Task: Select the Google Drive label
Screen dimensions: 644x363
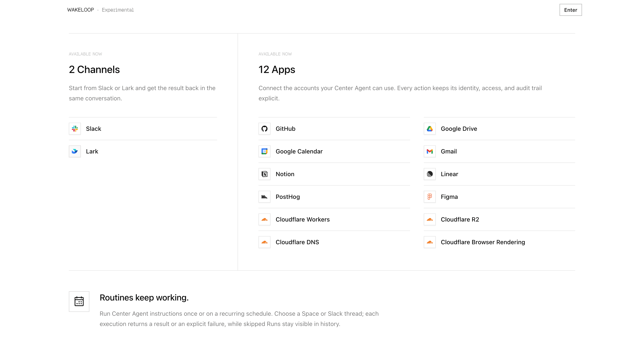Action: (459, 129)
